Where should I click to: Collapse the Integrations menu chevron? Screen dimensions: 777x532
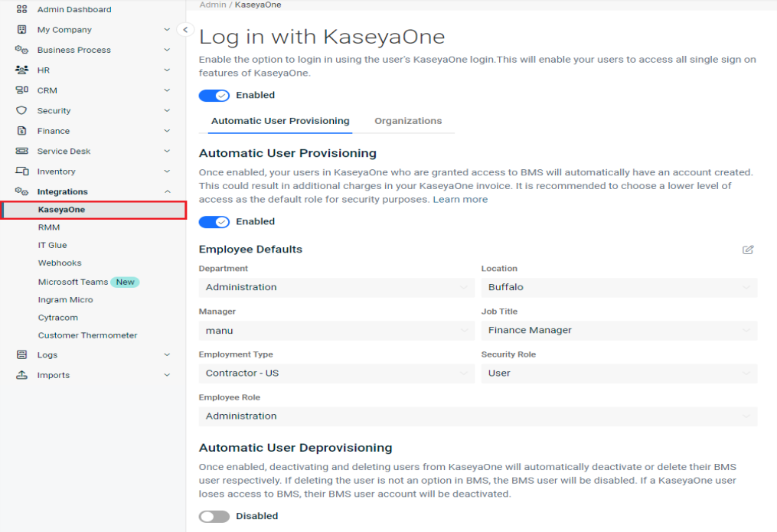(x=167, y=191)
